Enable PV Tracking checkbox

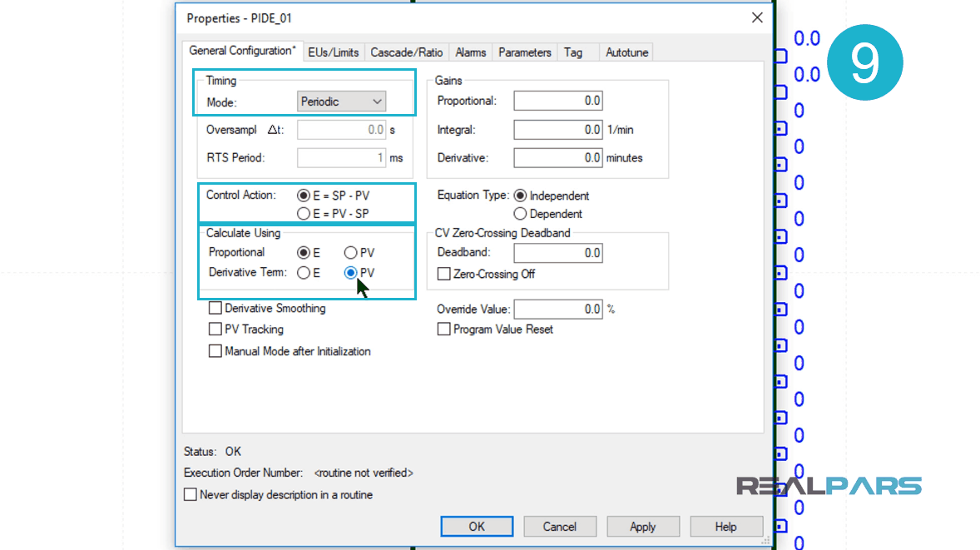(x=215, y=329)
